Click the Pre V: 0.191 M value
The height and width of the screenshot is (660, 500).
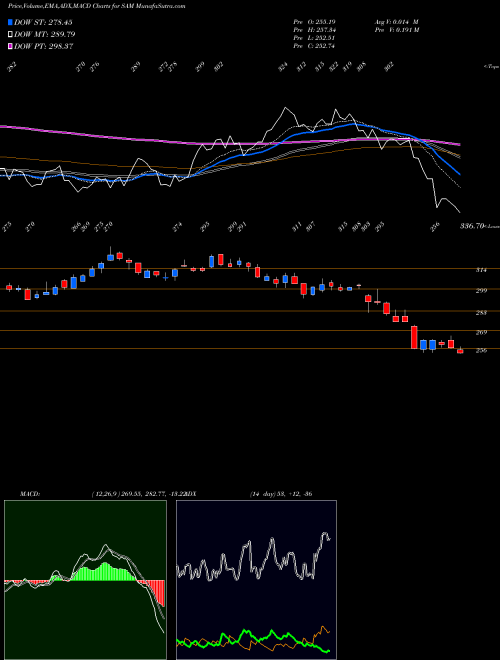396,30
